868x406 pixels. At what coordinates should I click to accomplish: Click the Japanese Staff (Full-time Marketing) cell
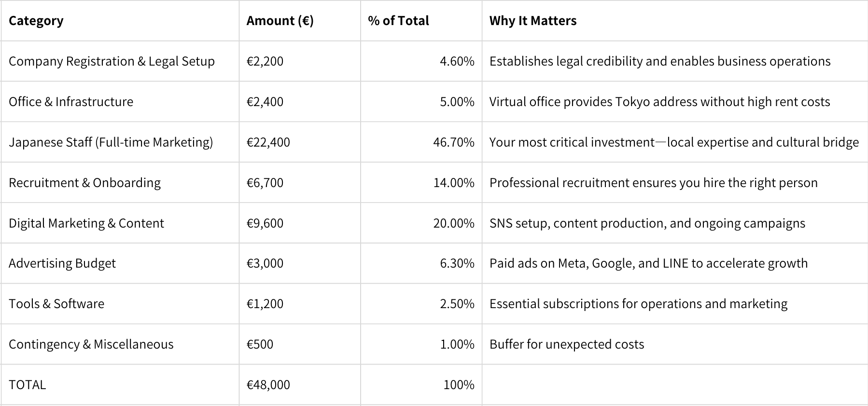(x=120, y=142)
